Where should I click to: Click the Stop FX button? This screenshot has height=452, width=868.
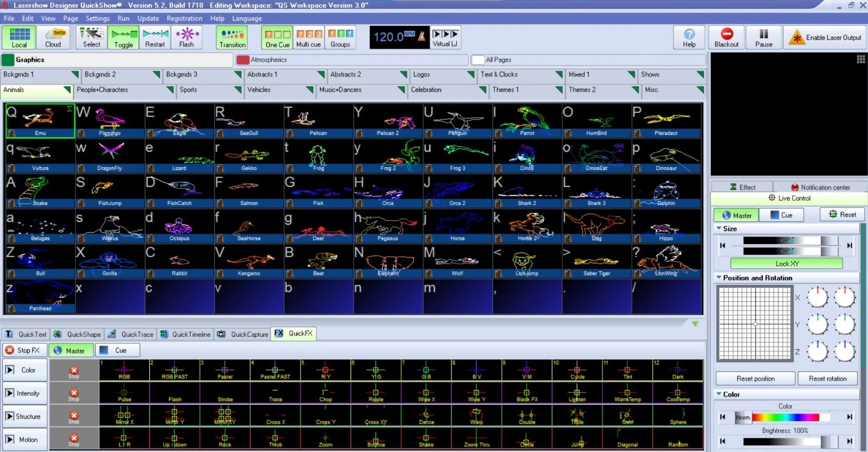pos(23,351)
